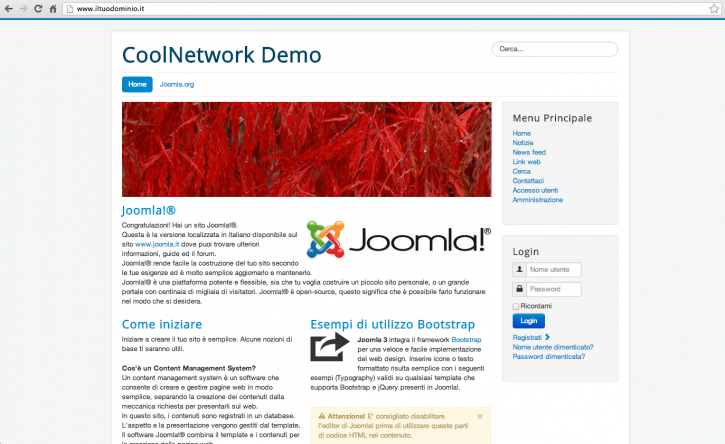Click the lock icon beside Password
Screen dimensions: 725x444
tap(519, 289)
